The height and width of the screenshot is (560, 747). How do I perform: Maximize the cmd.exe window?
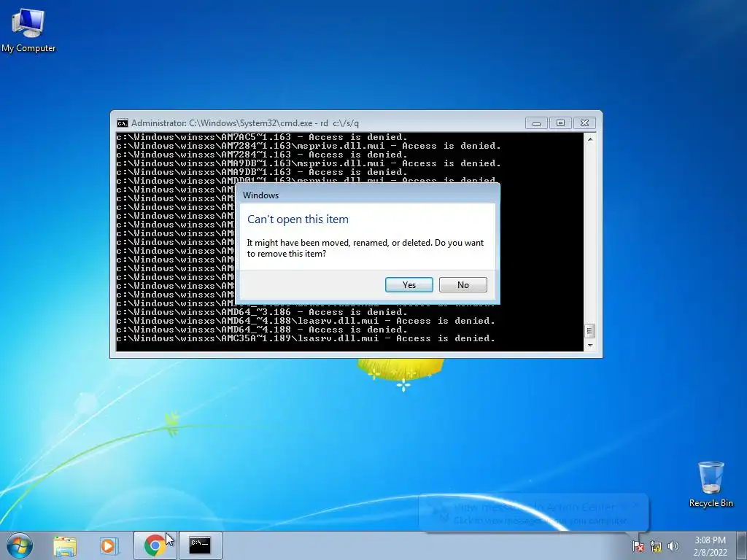[x=560, y=123]
